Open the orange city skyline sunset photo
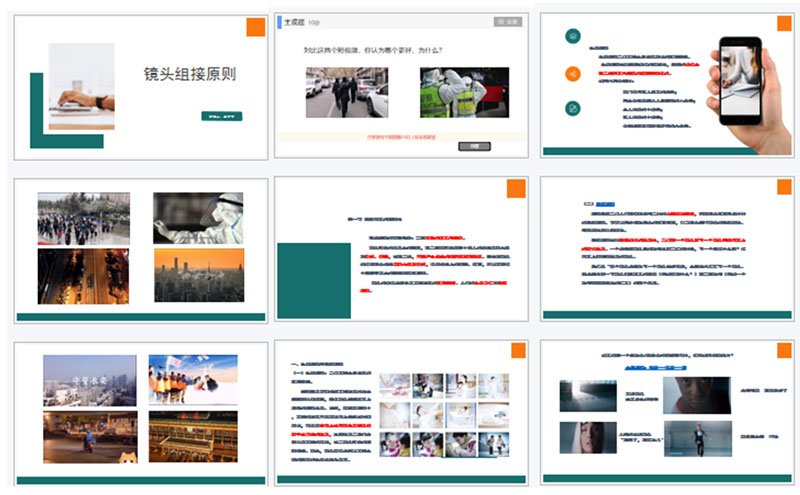The height and width of the screenshot is (495, 800). pyautogui.click(x=198, y=275)
